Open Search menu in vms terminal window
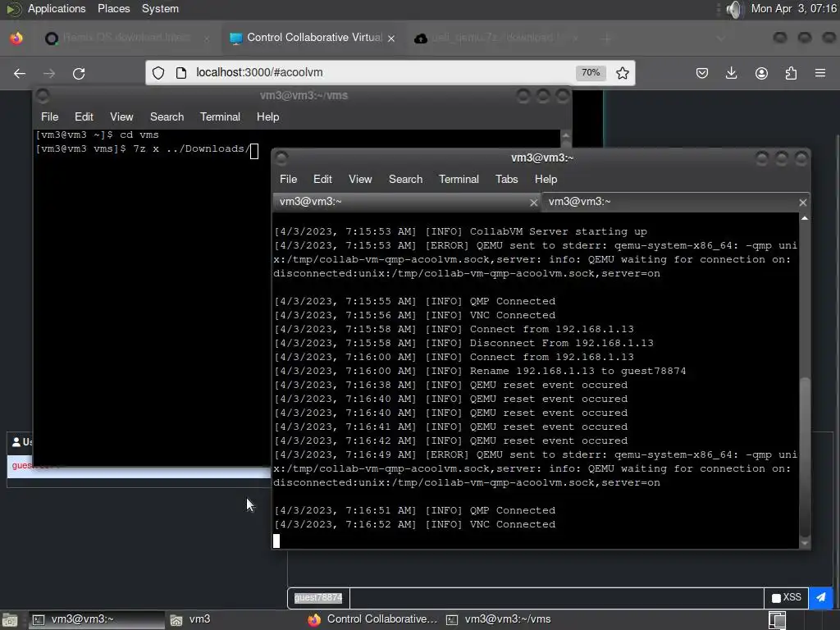Image resolution: width=840 pixels, height=630 pixels. [x=167, y=116]
